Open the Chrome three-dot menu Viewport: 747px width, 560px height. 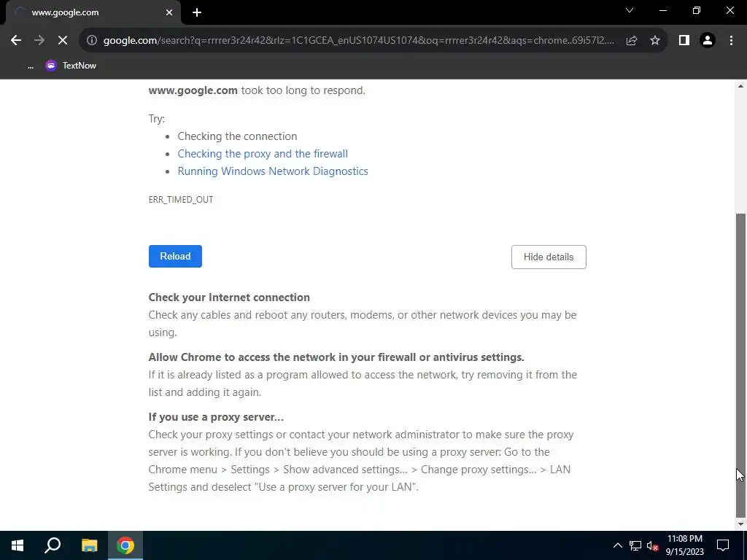point(731,41)
